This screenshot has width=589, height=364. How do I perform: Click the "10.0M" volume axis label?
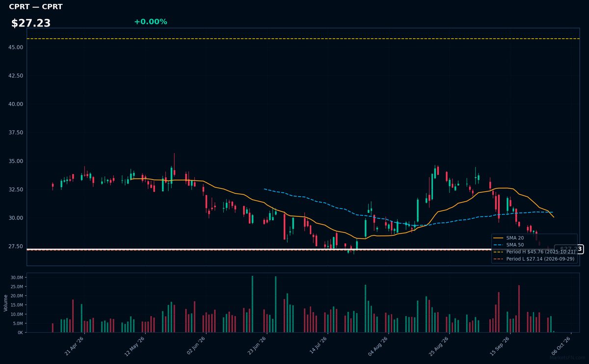point(17,314)
